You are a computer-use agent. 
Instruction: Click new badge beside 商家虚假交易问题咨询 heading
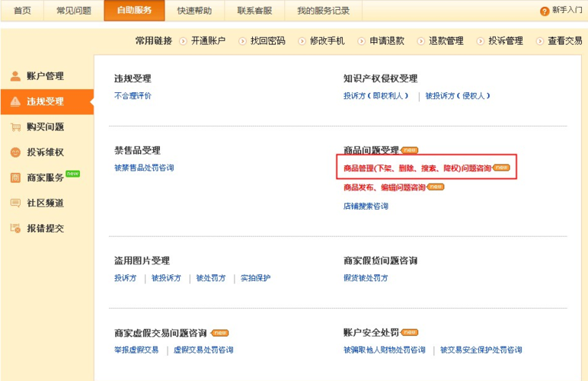pos(220,333)
